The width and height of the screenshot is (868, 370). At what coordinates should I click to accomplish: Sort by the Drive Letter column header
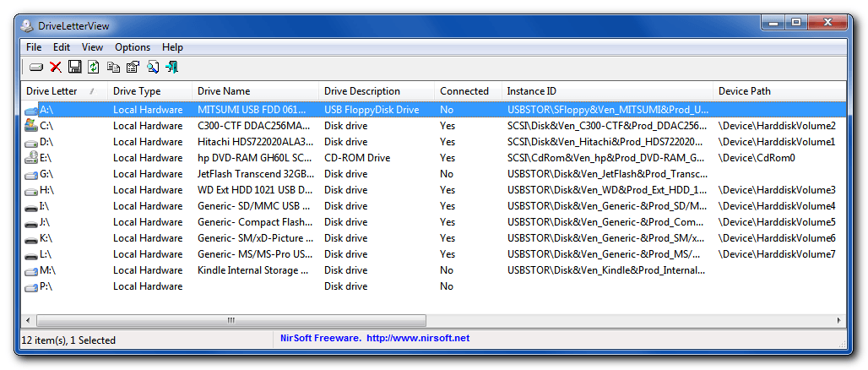[x=52, y=91]
